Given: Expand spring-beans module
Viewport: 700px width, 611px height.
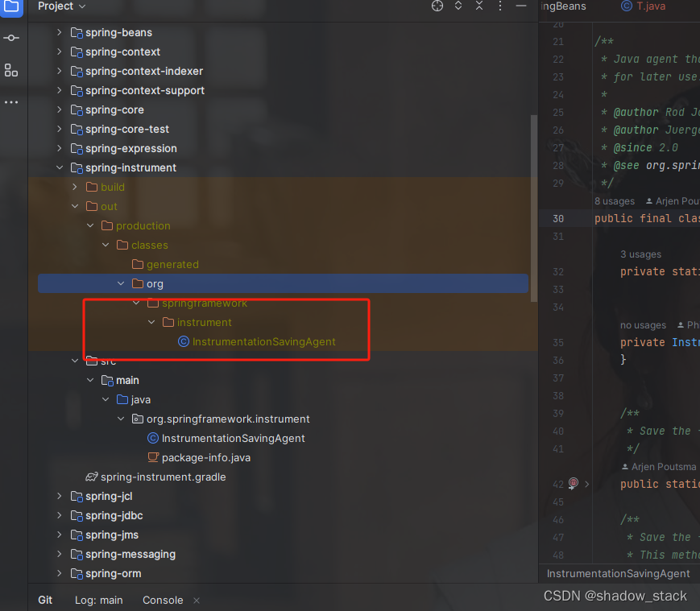Looking at the screenshot, I should (60, 32).
